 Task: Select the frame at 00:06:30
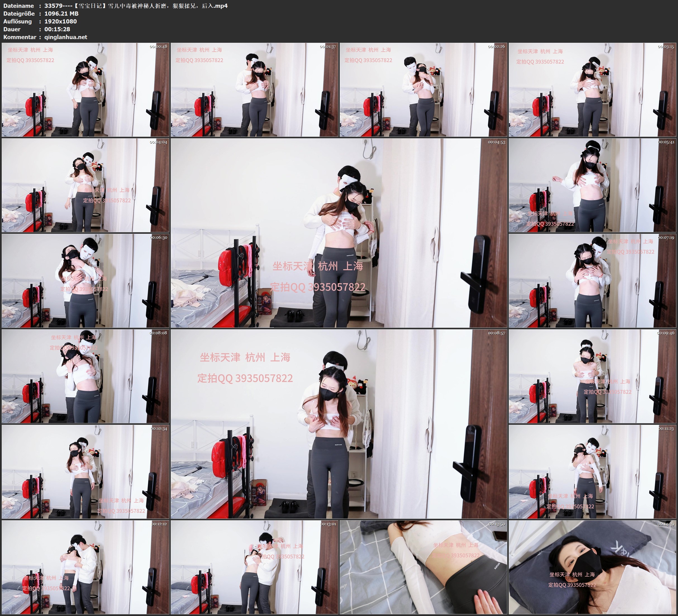[85, 280]
